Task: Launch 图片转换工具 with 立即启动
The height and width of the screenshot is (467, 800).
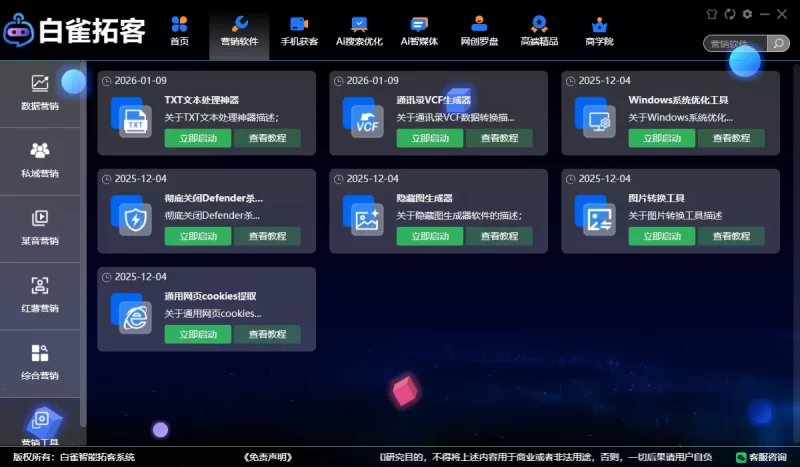Action: click(x=662, y=236)
